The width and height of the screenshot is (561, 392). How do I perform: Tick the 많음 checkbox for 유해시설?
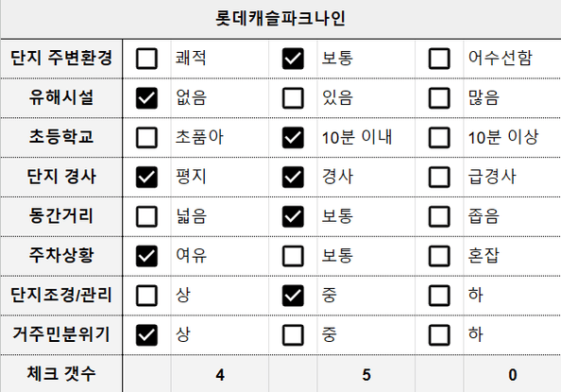coord(439,98)
